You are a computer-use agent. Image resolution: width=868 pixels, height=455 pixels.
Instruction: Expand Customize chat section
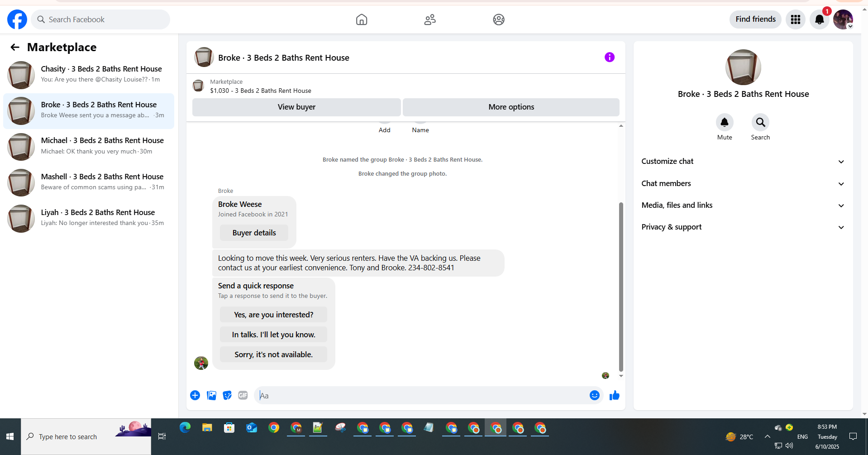point(743,161)
